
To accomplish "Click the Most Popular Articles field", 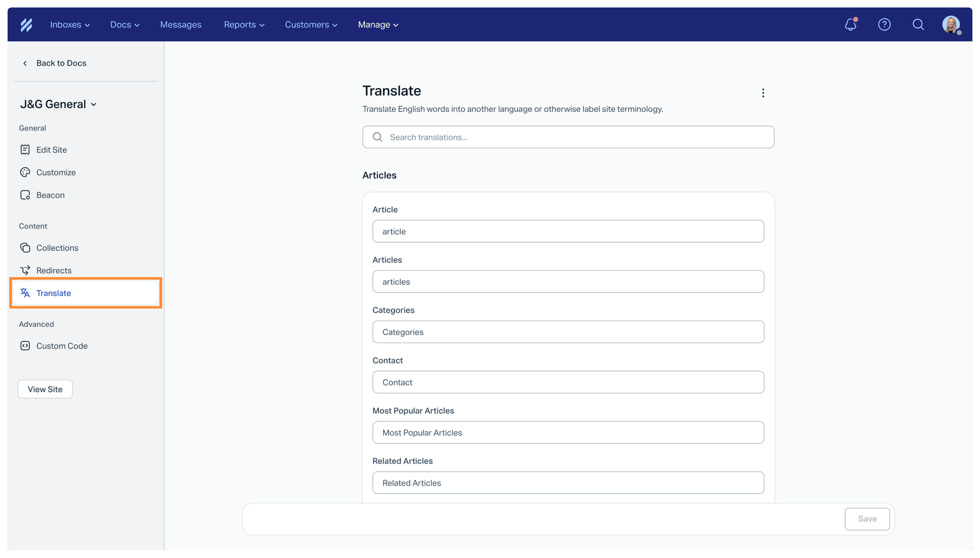I will tap(568, 433).
